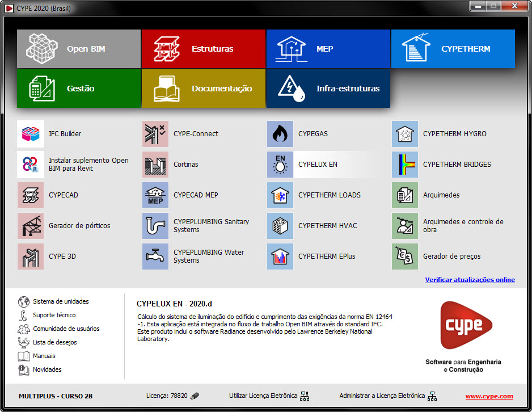Open the Arquimedes icon
This screenshot has height=412, width=532.
point(405,195)
